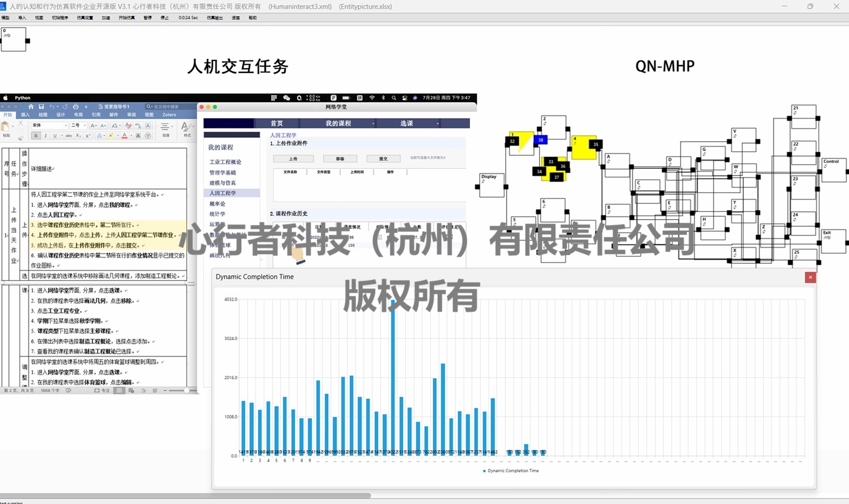The height and width of the screenshot is (504, 849).
Task: Click the font color red A swatch
Action: tap(124, 136)
